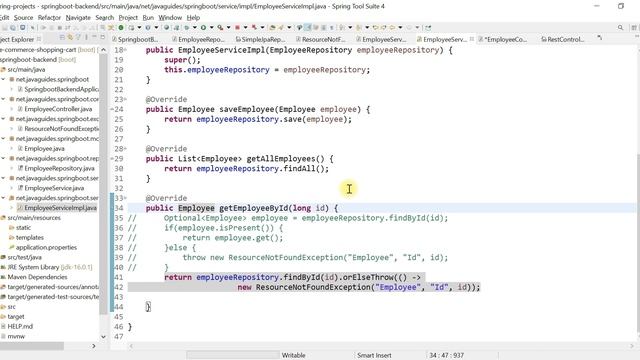Click the Last Edit Location arrow icon

click(375, 27)
